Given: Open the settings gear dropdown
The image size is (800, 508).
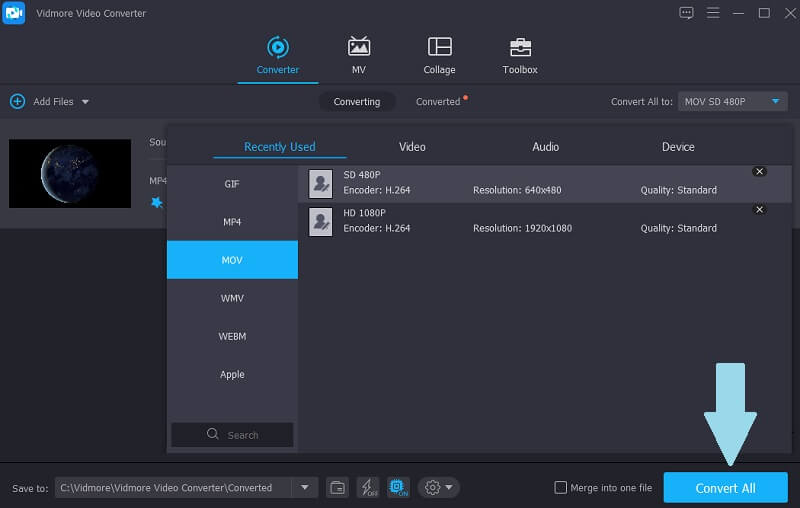Looking at the screenshot, I should [439, 487].
